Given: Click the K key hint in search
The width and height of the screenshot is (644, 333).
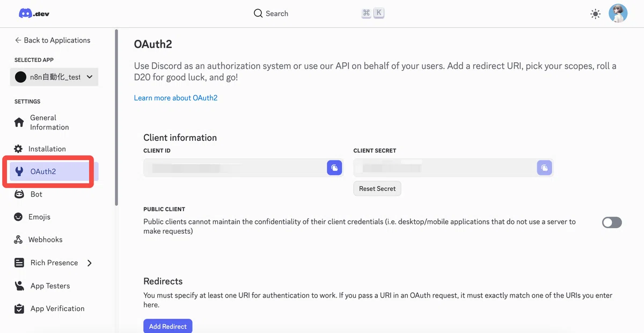Looking at the screenshot, I should coord(379,13).
